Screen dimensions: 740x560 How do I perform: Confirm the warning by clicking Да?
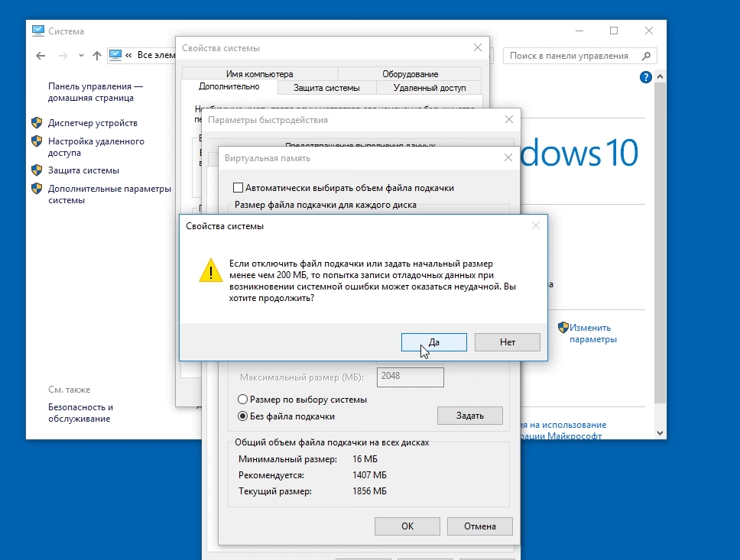coord(433,342)
